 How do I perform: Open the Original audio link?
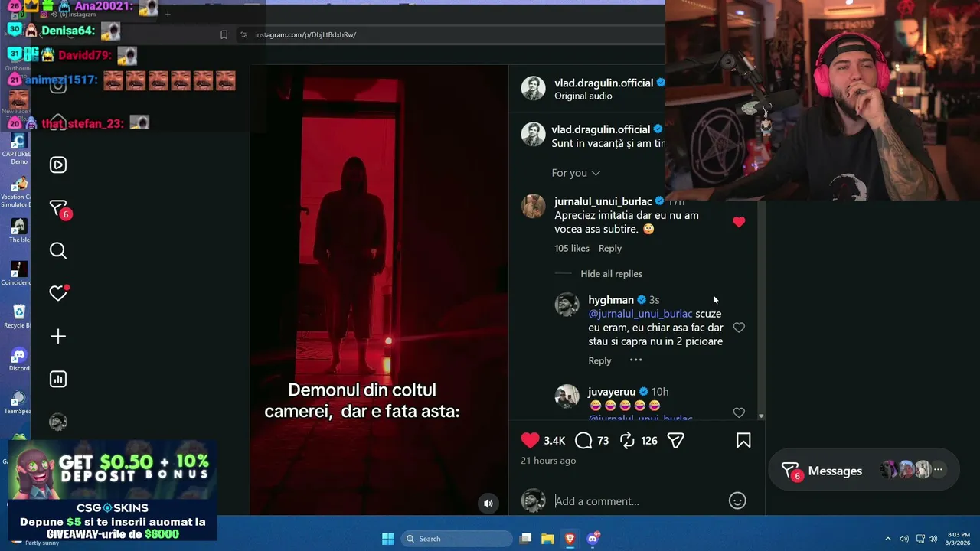tap(583, 96)
